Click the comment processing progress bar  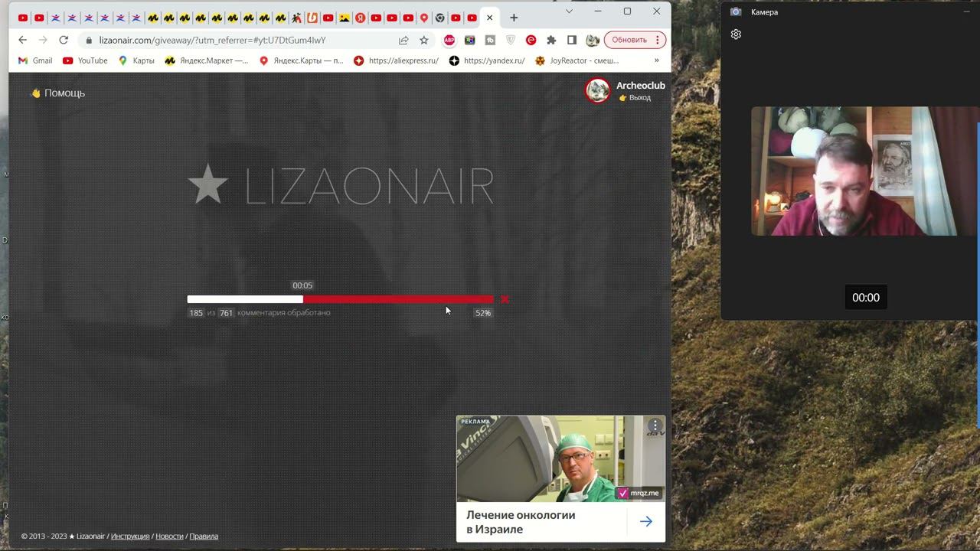(341, 299)
